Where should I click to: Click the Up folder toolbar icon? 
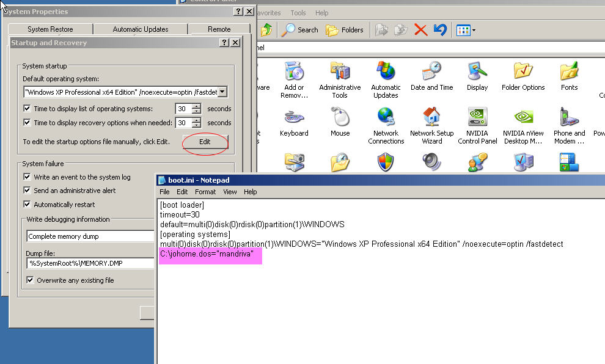tap(266, 30)
